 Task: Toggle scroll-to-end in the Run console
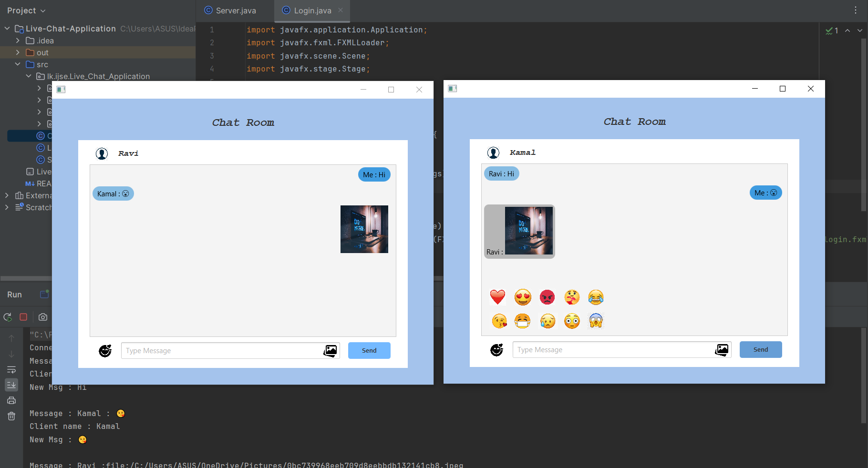pos(11,385)
